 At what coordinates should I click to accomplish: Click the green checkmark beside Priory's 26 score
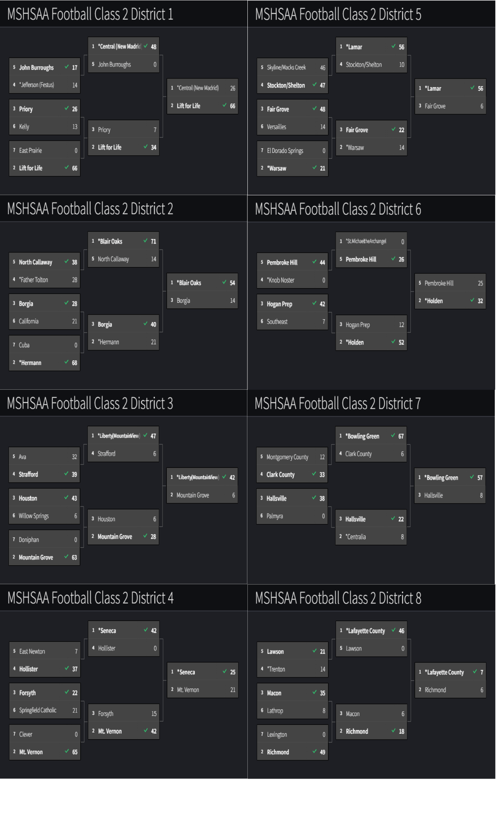click(x=67, y=108)
